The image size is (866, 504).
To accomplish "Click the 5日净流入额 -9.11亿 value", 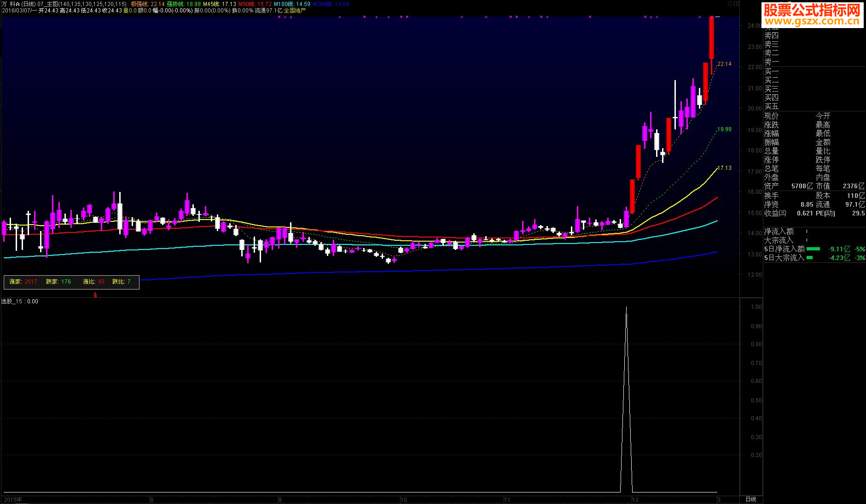I will click(839, 249).
